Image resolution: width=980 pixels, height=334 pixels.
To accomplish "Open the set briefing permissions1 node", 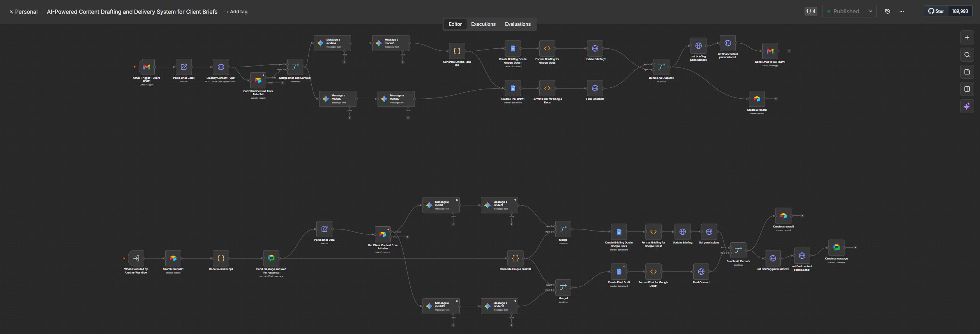I will coord(773,258).
